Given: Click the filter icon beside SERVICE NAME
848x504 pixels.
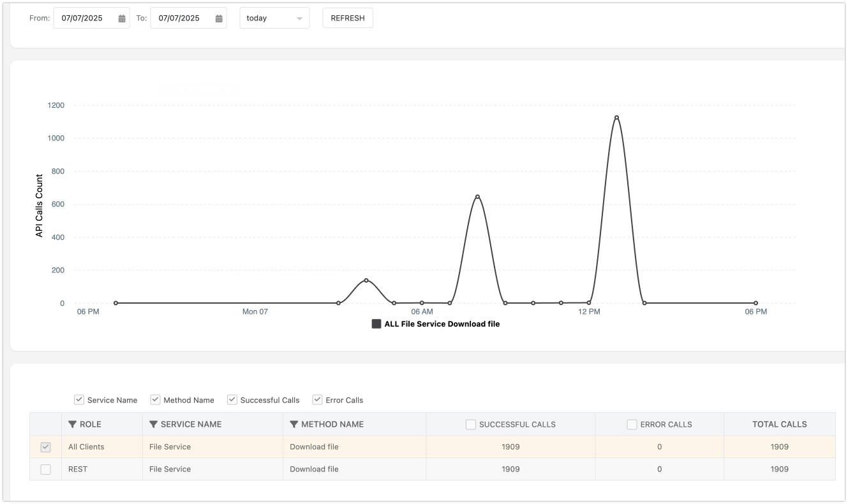Looking at the screenshot, I should 153,424.
